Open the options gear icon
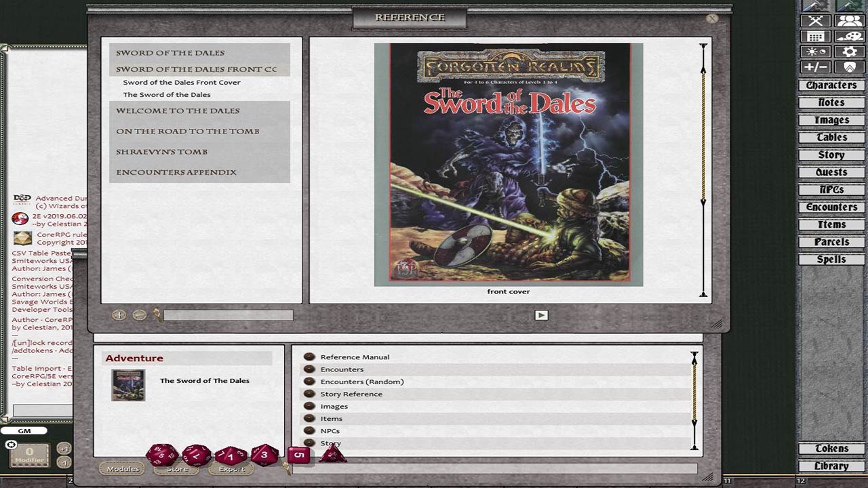The image size is (868, 488). click(849, 52)
